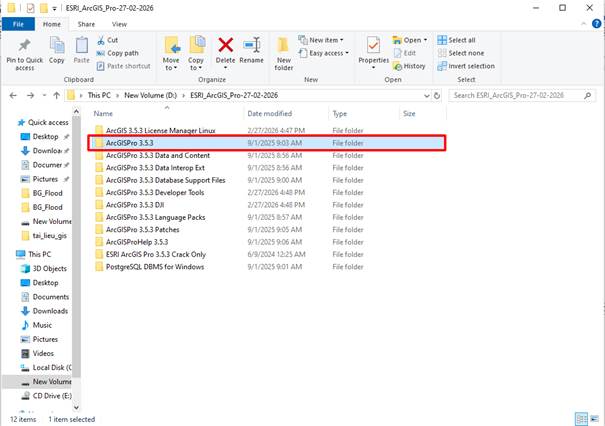Open the Move to dropdown

pos(171,50)
